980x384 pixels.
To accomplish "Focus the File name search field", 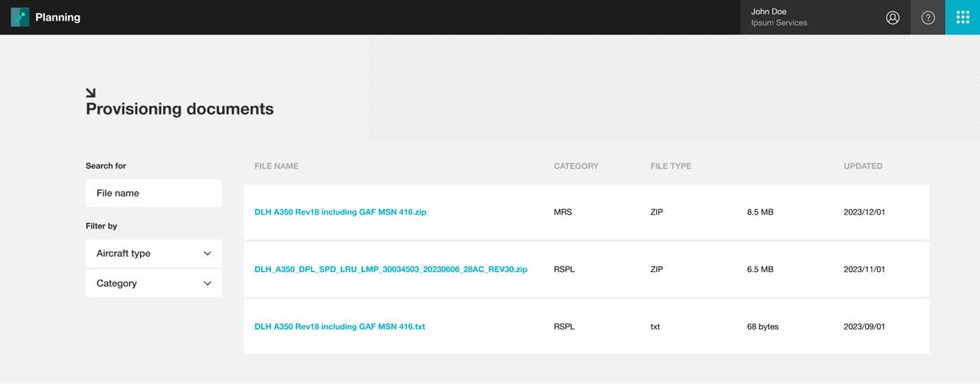I will tap(154, 193).
